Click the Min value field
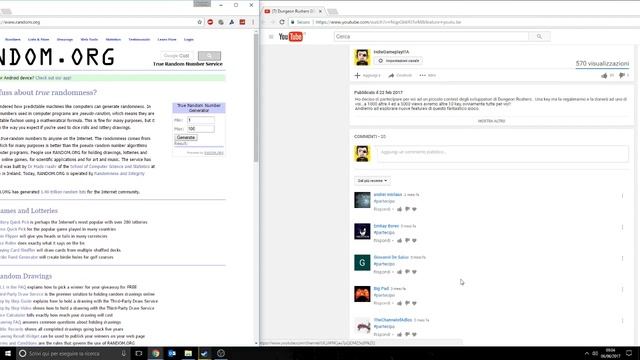Screen dimensions: 640x360 point(200,120)
